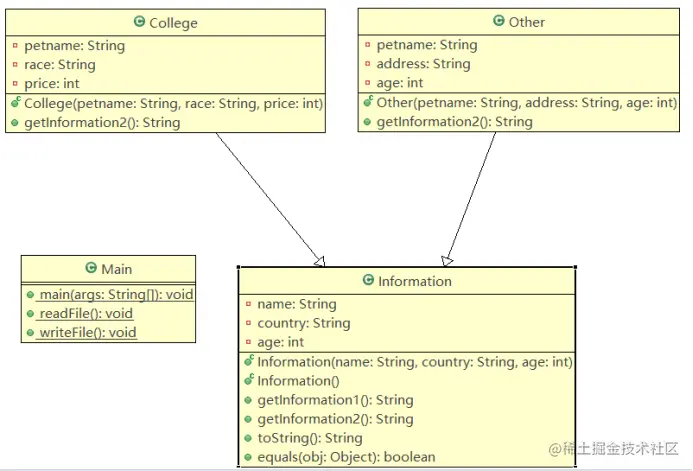This screenshot has width=693, height=471.
Task: Click the inheritance arrow from College to Information
Action: (268, 197)
